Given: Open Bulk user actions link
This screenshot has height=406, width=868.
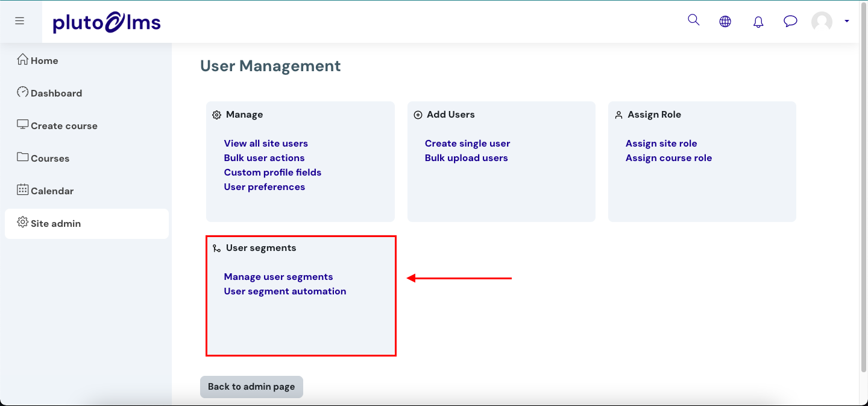Looking at the screenshot, I should coord(265,158).
